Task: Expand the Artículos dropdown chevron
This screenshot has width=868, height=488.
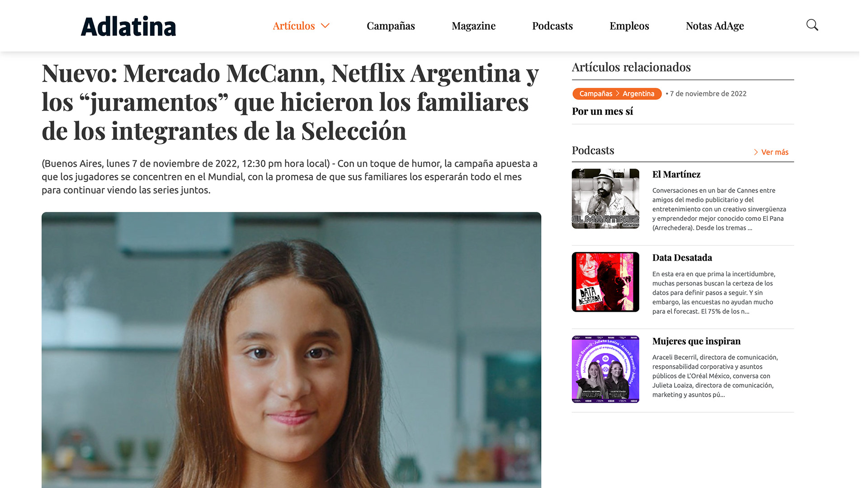Action: [x=325, y=26]
